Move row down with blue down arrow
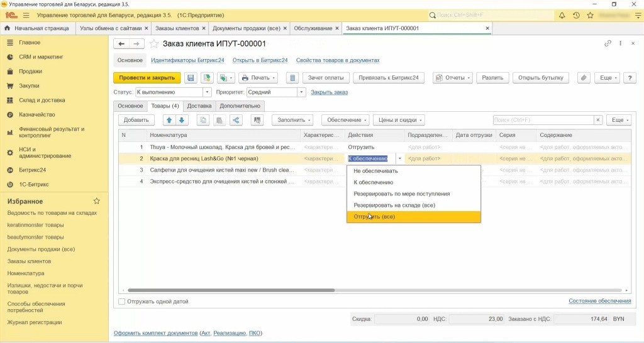Screen dimensions: 644x343 (x=182, y=120)
